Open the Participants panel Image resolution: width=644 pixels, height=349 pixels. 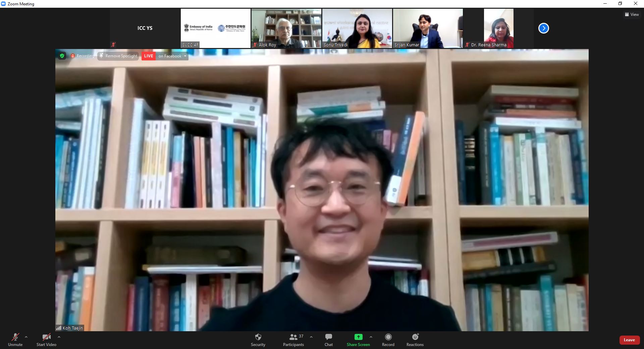293,340
